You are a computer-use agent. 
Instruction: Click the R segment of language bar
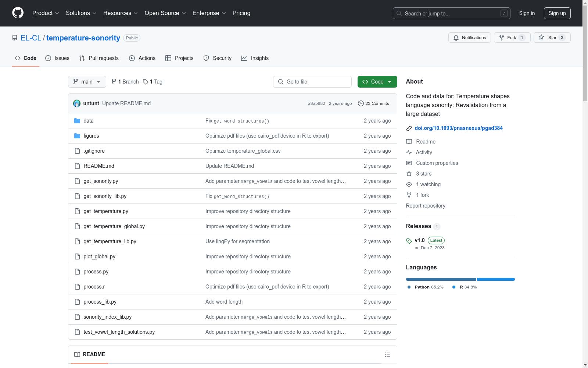[496, 279]
